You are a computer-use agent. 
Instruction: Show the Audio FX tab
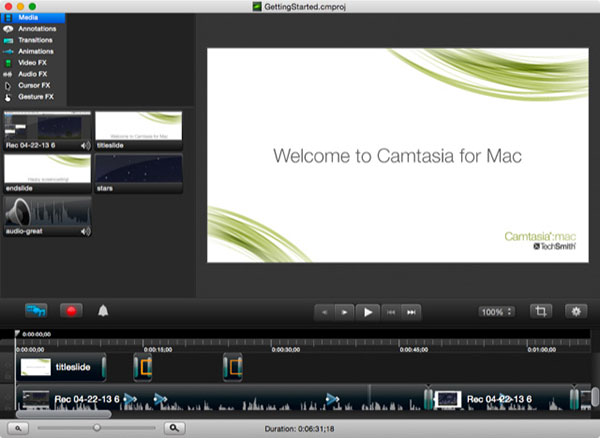33,74
